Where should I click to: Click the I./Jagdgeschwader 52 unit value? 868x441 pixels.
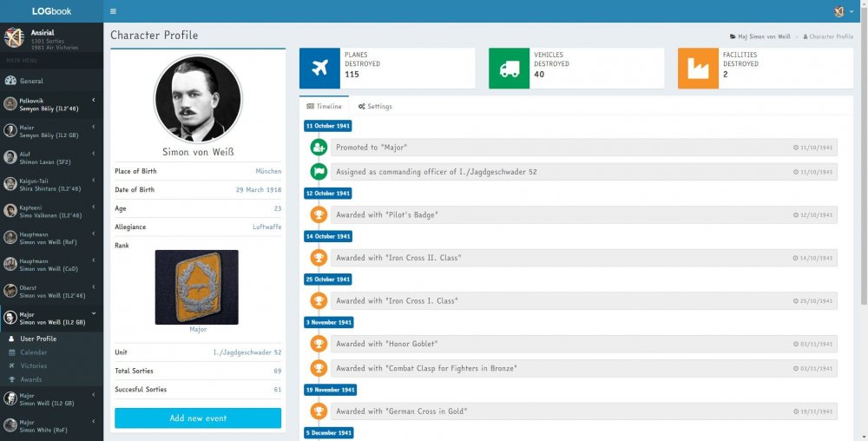click(x=247, y=352)
